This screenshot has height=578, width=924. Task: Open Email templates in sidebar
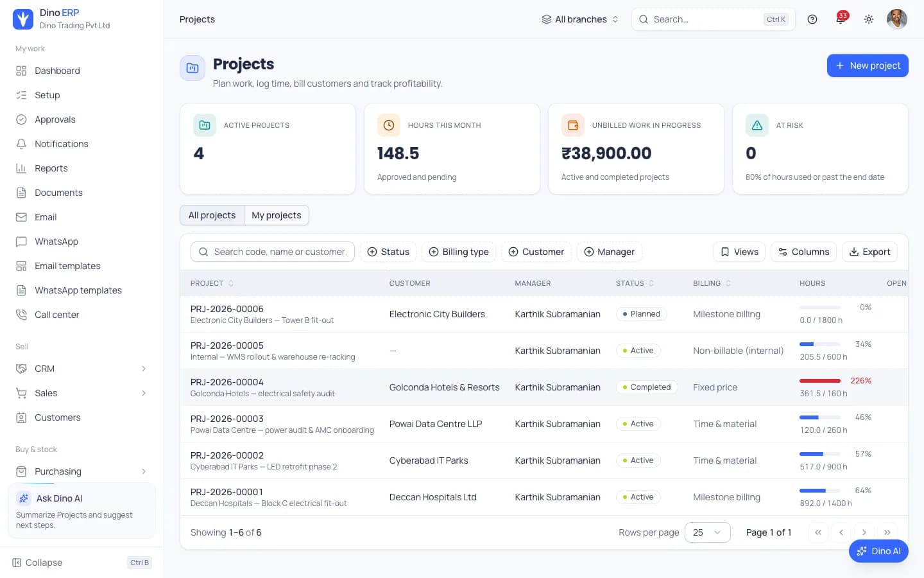pyautogui.click(x=82, y=266)
